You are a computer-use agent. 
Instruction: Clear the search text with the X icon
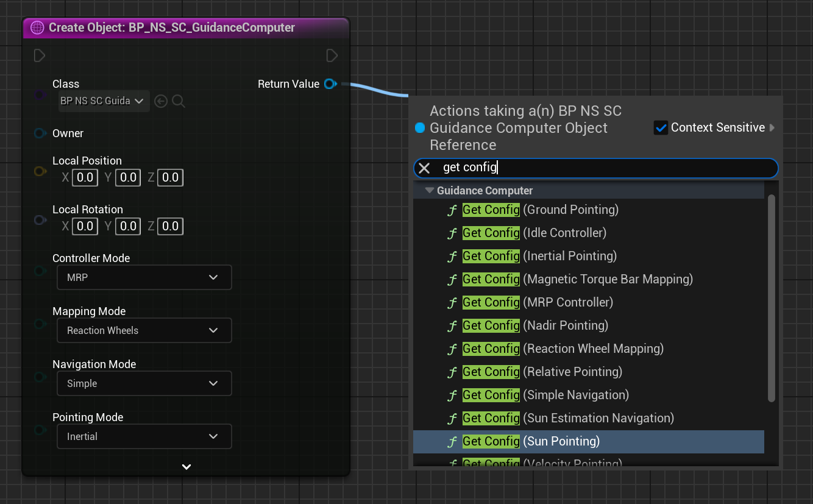[x=425, y=168]
